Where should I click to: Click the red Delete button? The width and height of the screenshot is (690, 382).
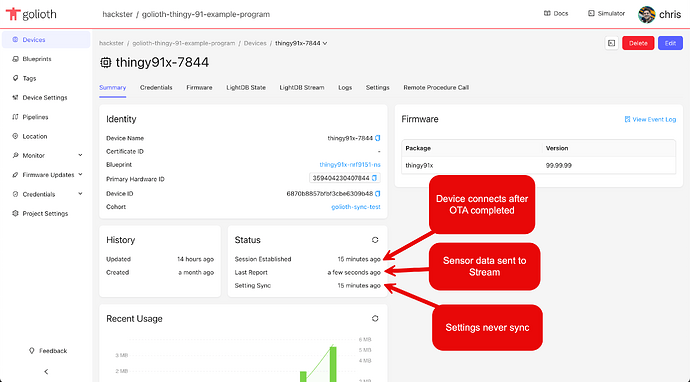click(638, 43)
